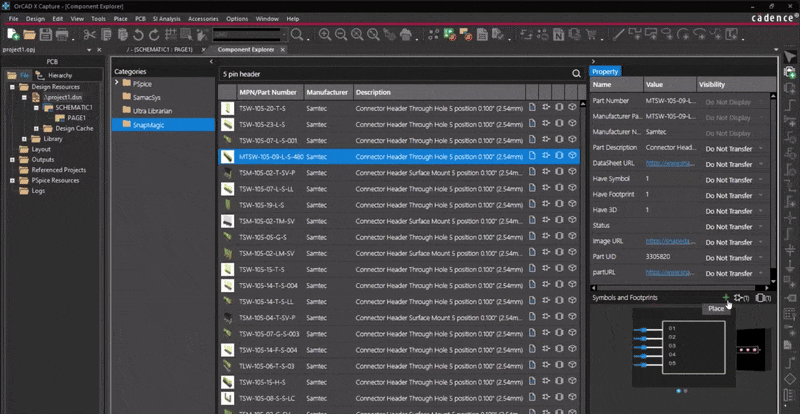Click the bill of materials sheet icon

point(482,35)
